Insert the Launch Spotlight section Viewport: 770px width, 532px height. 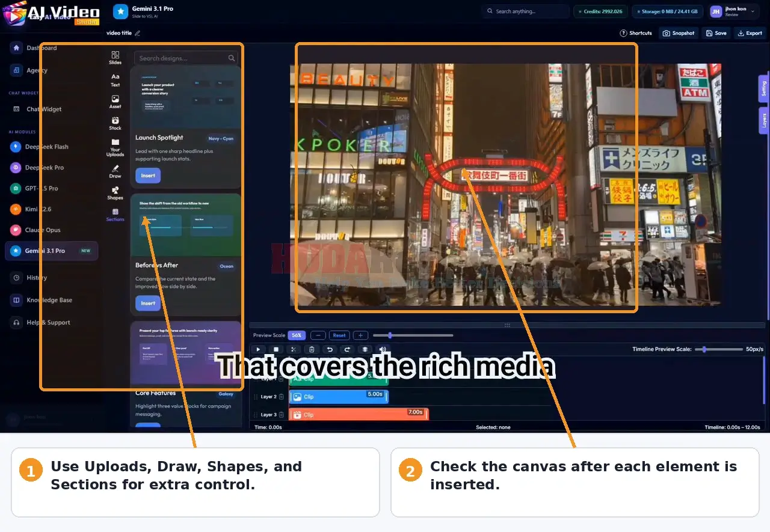(148, 176)
